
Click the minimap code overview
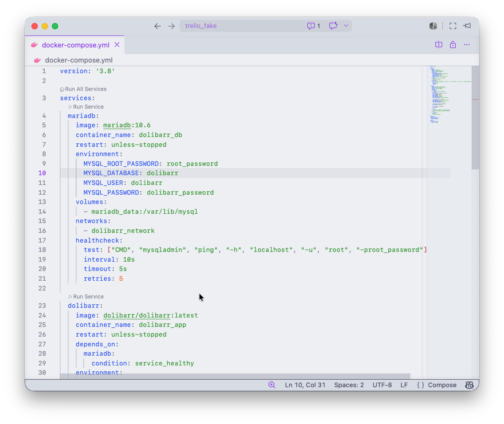(449, 95)
